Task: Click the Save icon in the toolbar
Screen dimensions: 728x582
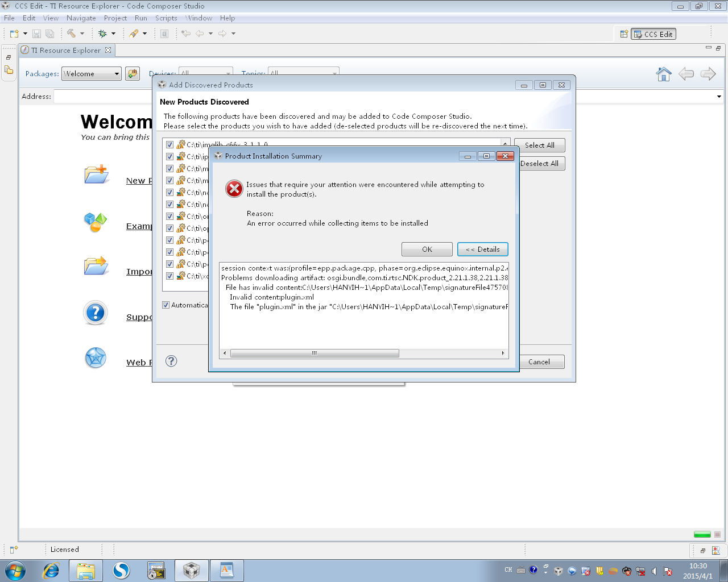Action: 36,34
